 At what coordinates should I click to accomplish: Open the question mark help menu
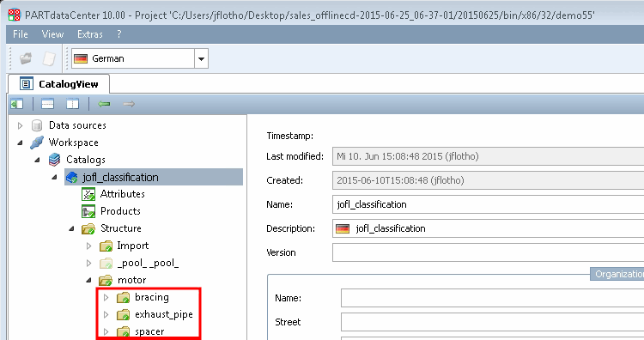[x=119, y=34]
